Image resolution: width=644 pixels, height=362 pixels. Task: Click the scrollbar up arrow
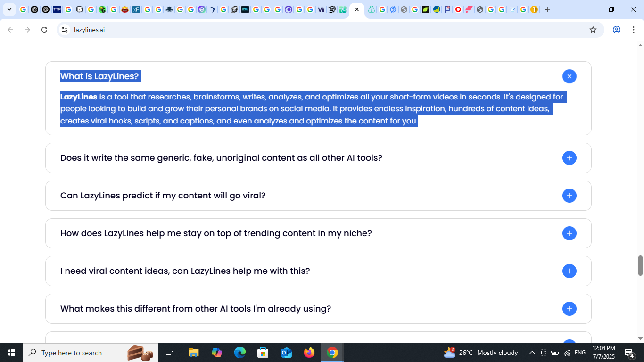tap(640, 45)
